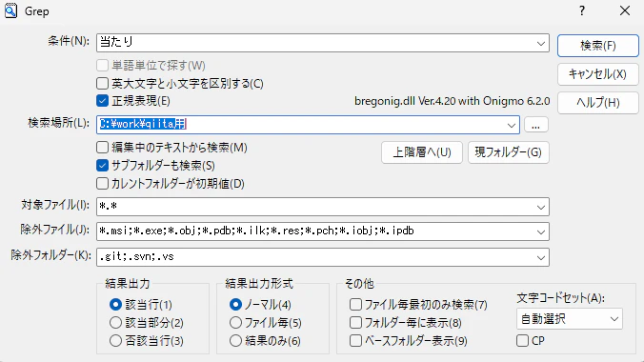Image resolution: width=644 pixels, height=362 pixels.
Task: Enable ファイル毎最初のみ検索(7) checkbox
Action: (355, 305)
